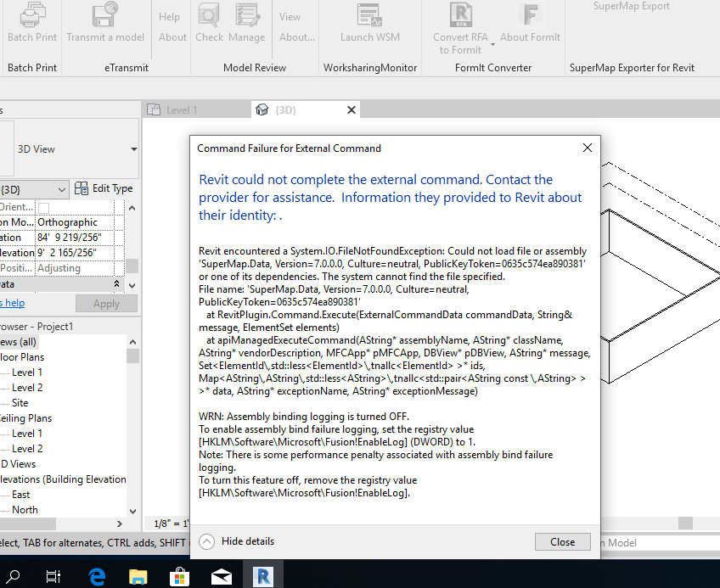Select Floor Plans node in browser

tap(22, 357)
